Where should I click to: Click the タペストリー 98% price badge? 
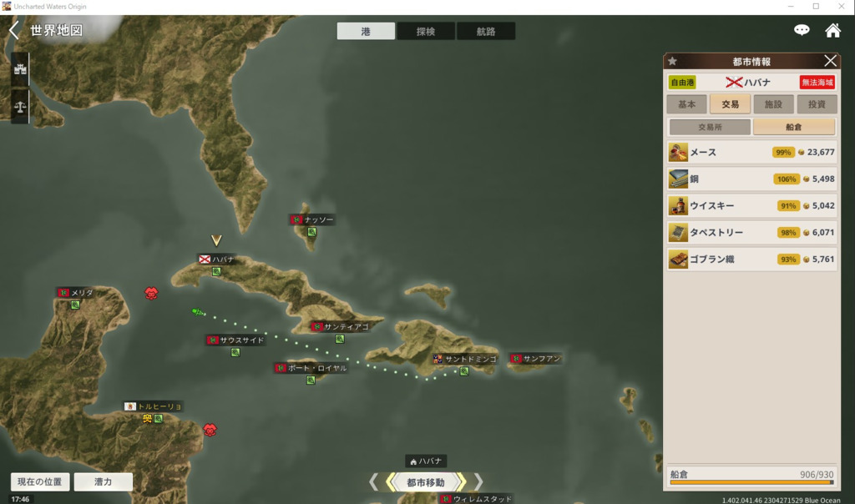[x=788, y=232]
